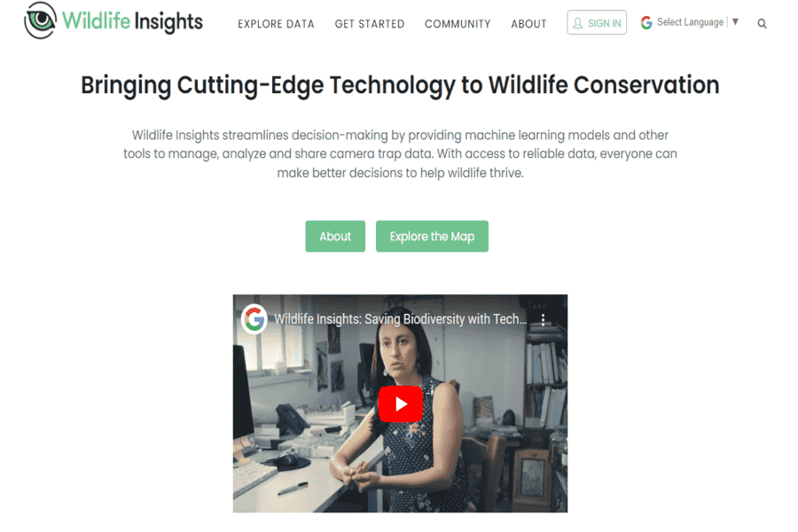Click the Google channel avatar on video
Image resolution: width=798 pixels, height=532 pixels.
point(254,319)
